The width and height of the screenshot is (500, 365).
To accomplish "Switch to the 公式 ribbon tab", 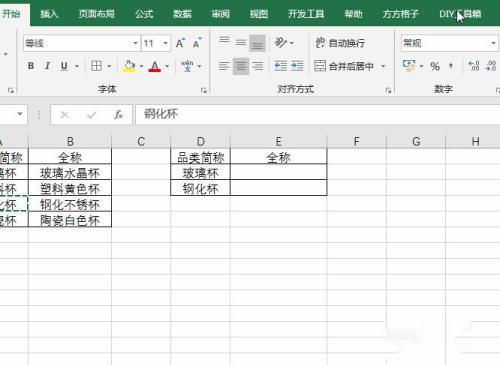I will pyautogui.click(x=144, y=14).
